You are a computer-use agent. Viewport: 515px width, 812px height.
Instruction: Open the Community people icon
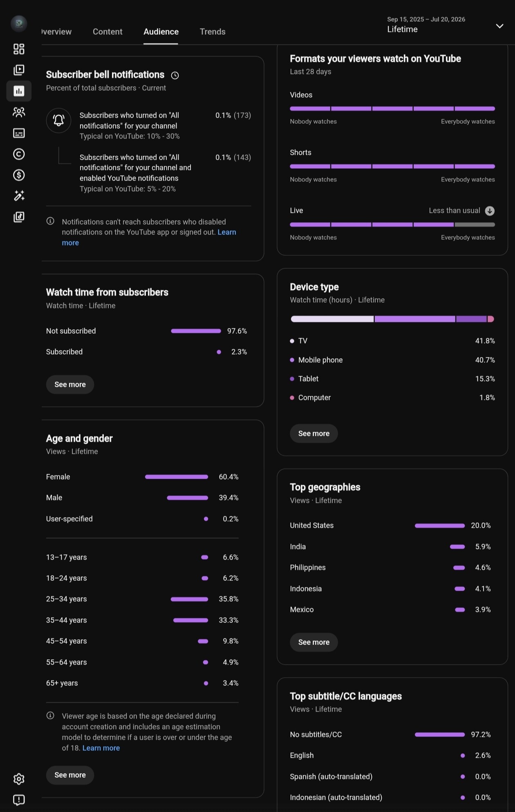click(19, 112)
